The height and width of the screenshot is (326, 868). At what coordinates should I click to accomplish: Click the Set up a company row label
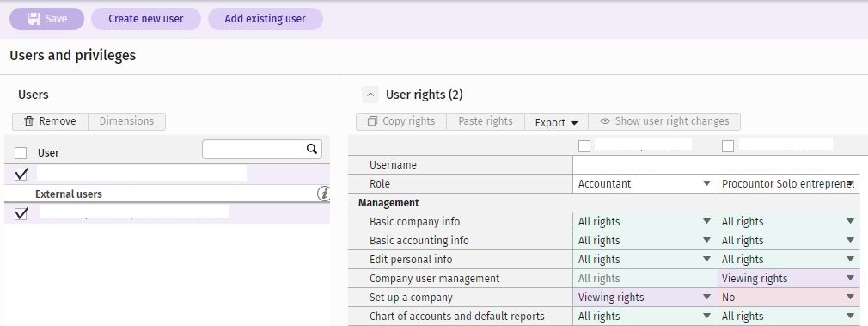coord(412,297)
